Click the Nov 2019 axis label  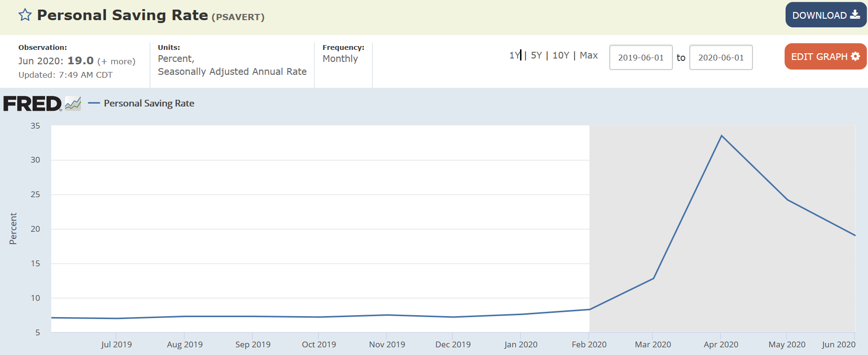pyautogui.click(x=387, y=344)
